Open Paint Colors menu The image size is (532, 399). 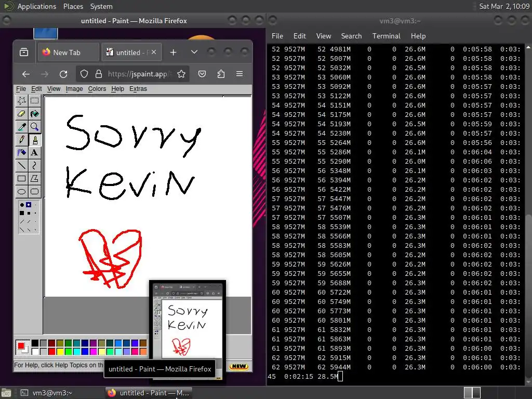point(97,89)
